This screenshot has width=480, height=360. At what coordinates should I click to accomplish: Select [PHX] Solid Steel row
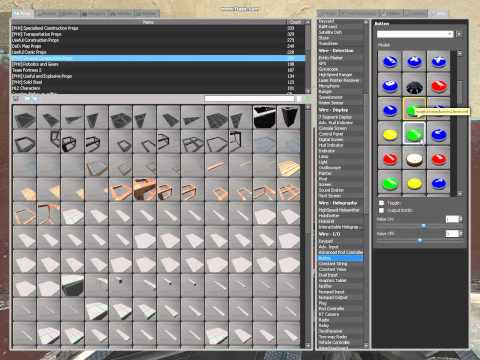158,82
